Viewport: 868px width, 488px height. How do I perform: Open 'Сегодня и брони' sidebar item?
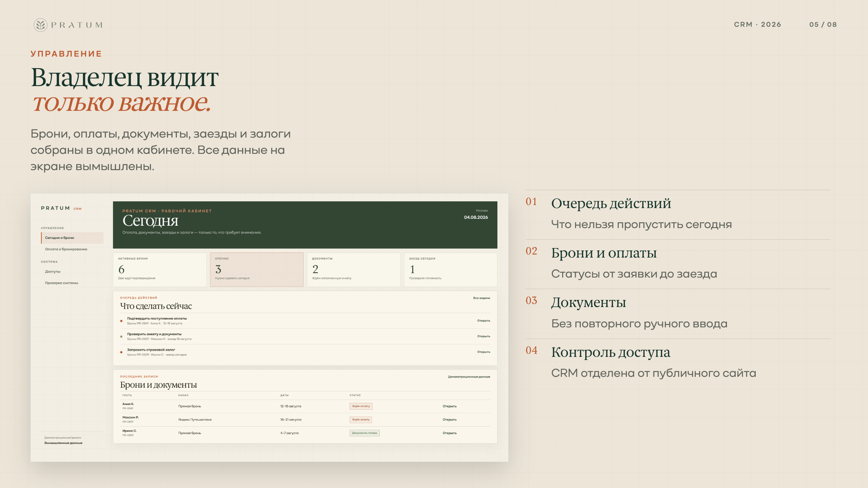[72, 238]
